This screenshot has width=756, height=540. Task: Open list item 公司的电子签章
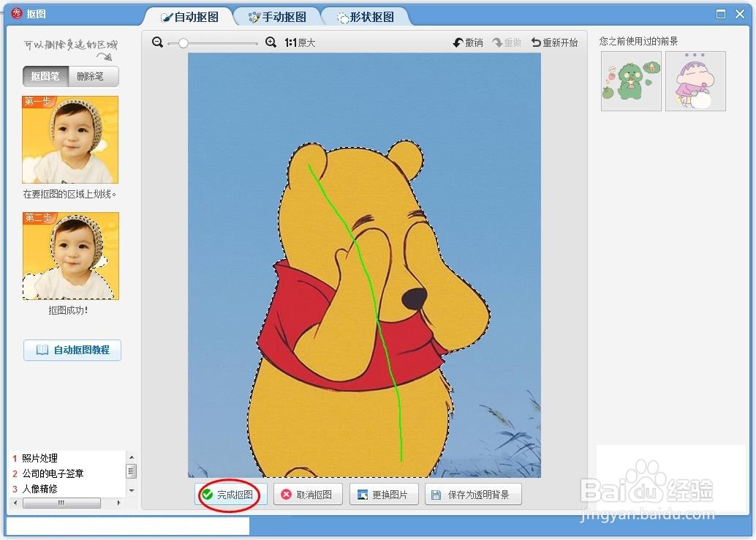[x=53, y=473]
